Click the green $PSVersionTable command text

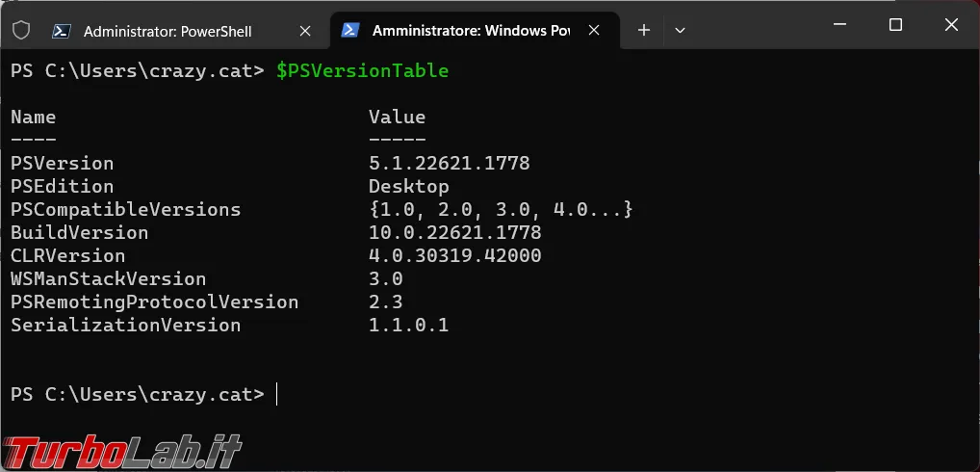[363, 70]
